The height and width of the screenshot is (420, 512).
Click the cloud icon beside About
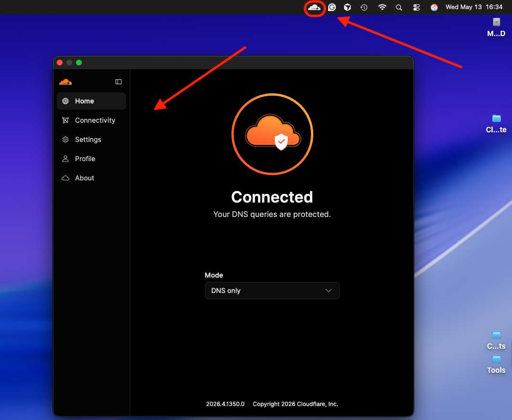pos(65,178)
